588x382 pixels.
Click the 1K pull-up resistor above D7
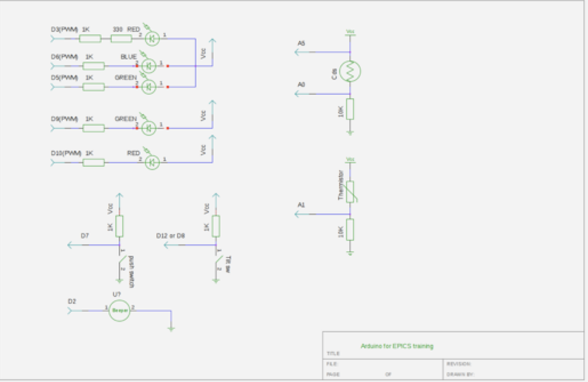click(120, 226)
